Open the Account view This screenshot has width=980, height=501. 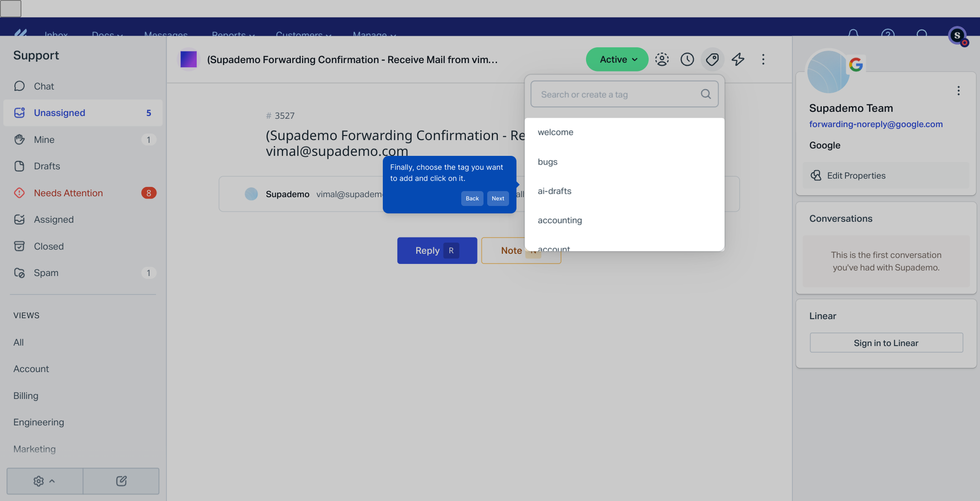pos(31,369)
